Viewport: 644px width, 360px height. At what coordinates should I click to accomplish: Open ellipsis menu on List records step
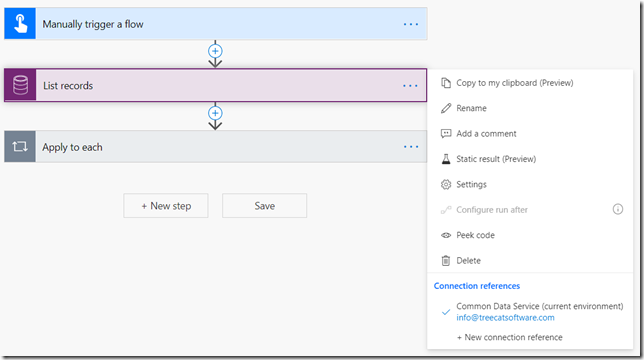click(410, 86)
